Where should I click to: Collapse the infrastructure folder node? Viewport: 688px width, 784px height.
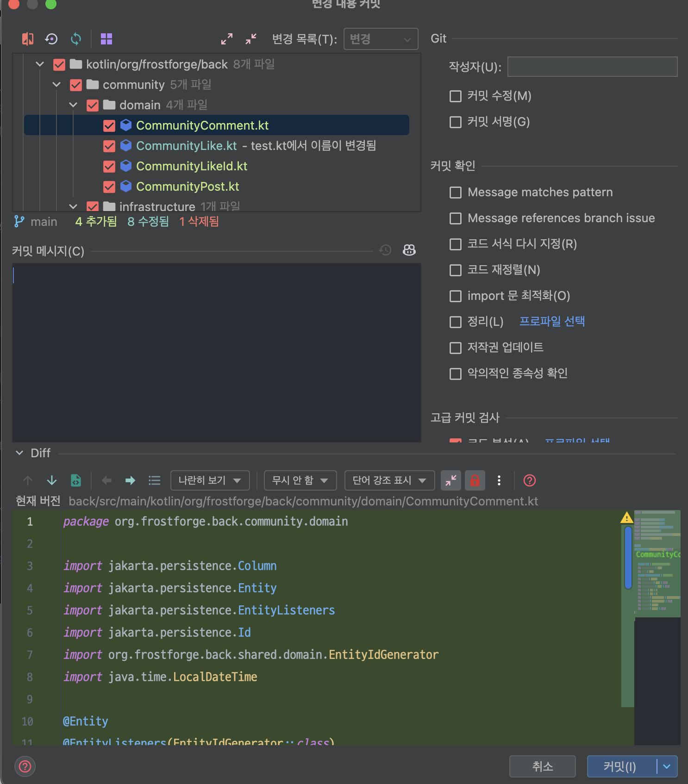[x=73, y=206]
